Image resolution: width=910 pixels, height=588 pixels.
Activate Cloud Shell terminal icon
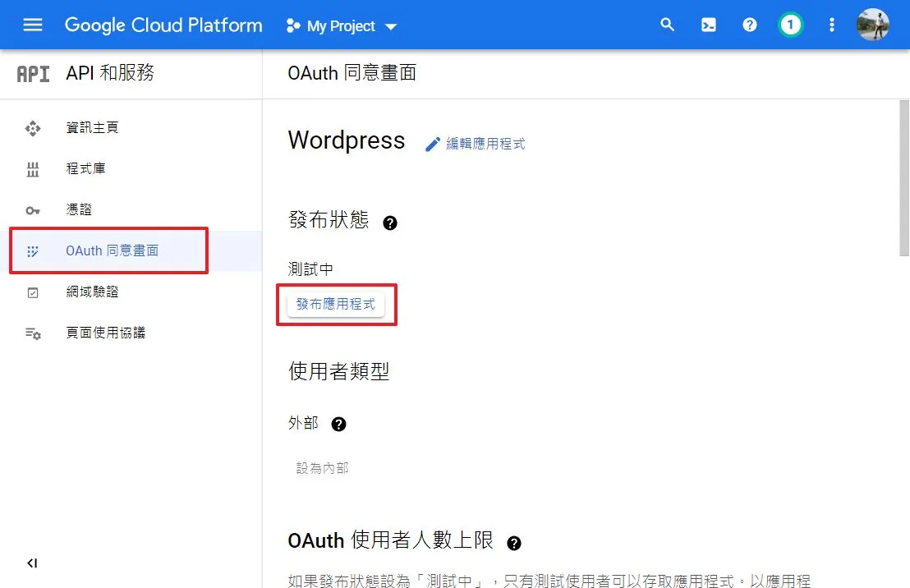coord(709,25)
